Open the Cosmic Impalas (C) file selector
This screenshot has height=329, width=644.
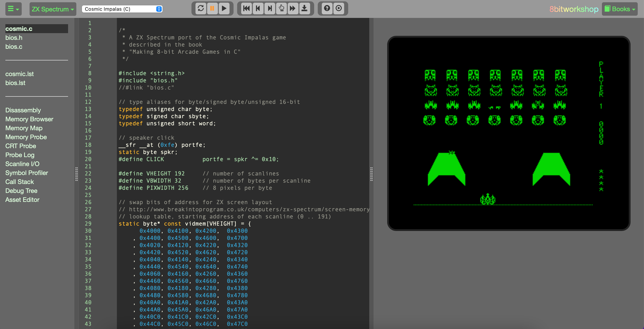coord(122,9)
